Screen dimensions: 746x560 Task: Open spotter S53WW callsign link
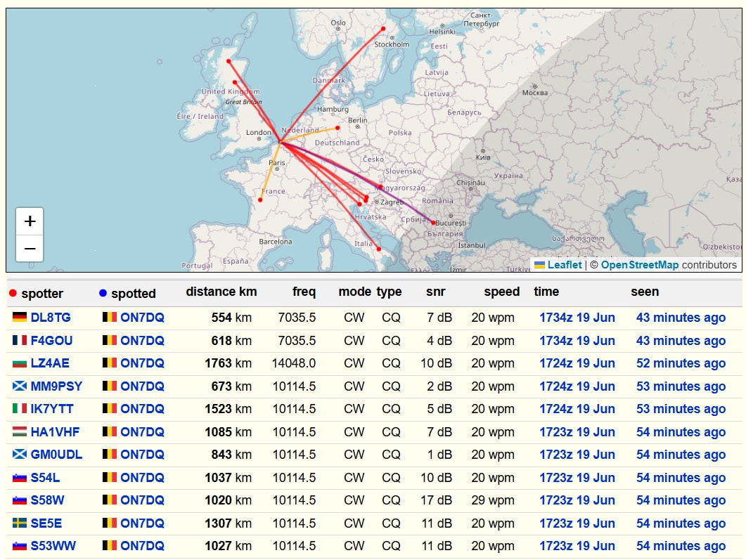click(53, 546)
